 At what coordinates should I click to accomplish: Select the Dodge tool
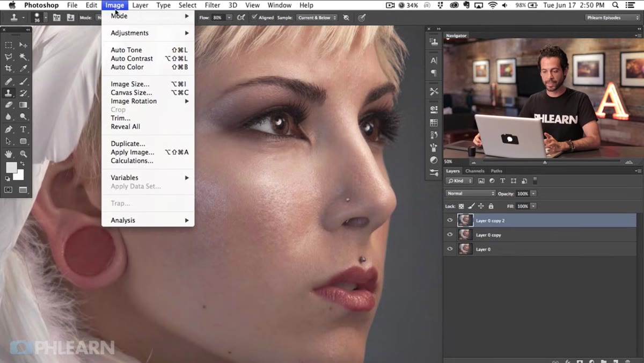coord(23,117)
